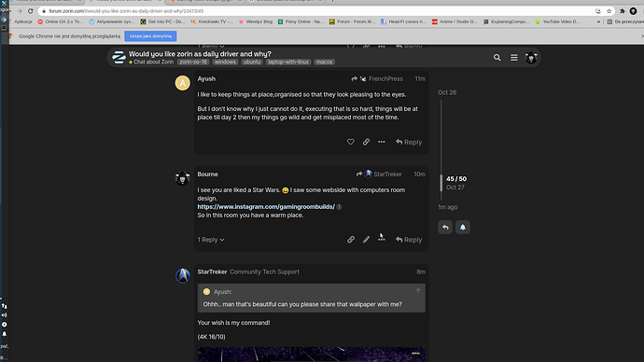Like Ayush's post with the heart icon
The image size is (644, 362).
point(350,142)
